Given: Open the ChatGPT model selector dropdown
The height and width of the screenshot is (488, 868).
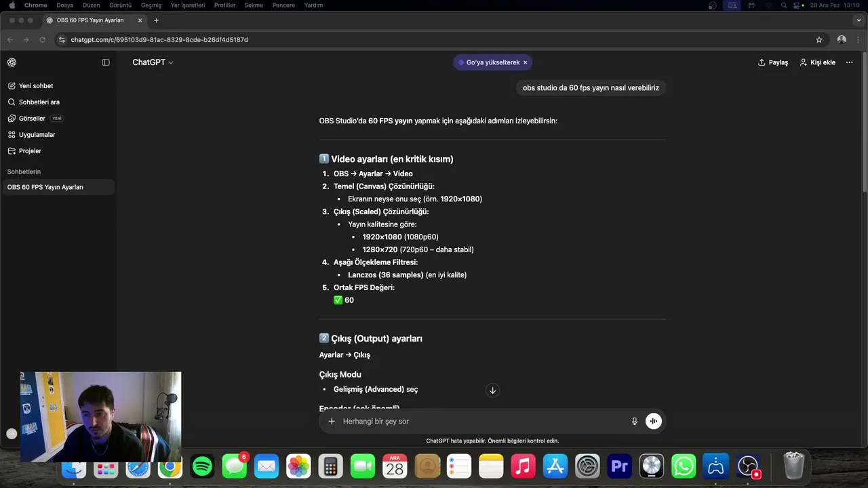Looking at the screenshot, I should 153,62.
